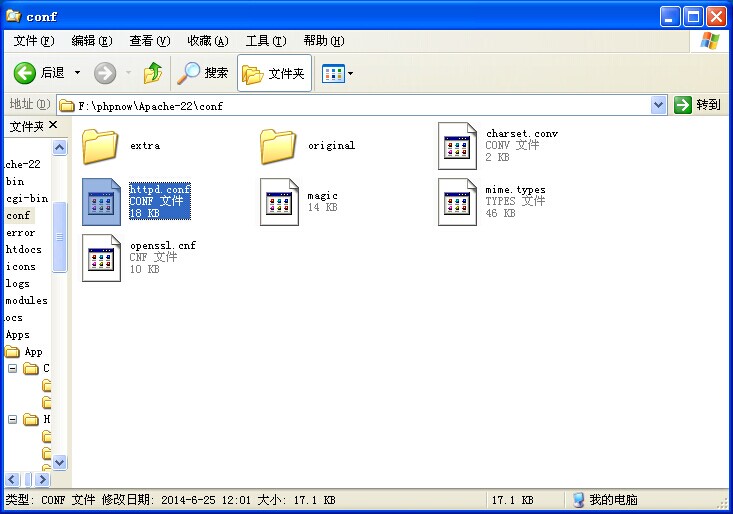
Task: Open the 工具(T) menu
Action: (x=266, y=41)
